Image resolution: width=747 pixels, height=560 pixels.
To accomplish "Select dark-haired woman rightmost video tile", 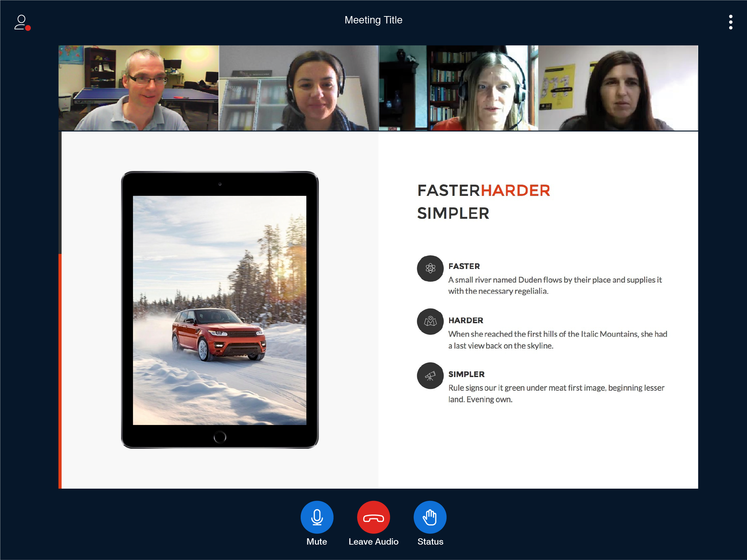I will tap(618, 88).
